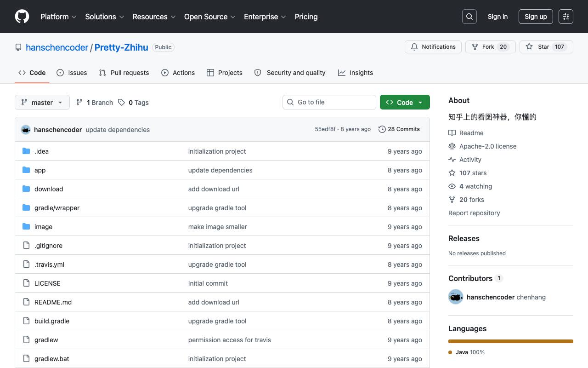Viewport: 588px width, 368px height.
Task: Expand the Platform menu
Action: [58, 17]
